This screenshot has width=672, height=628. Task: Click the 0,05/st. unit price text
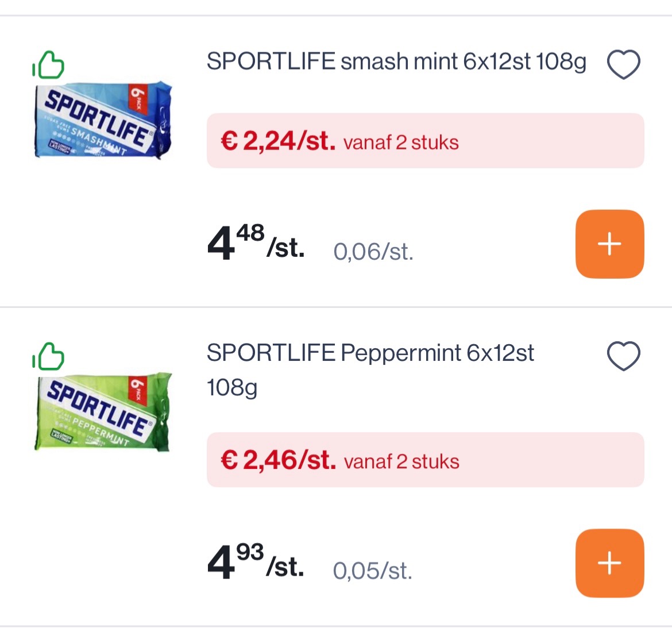373,571
